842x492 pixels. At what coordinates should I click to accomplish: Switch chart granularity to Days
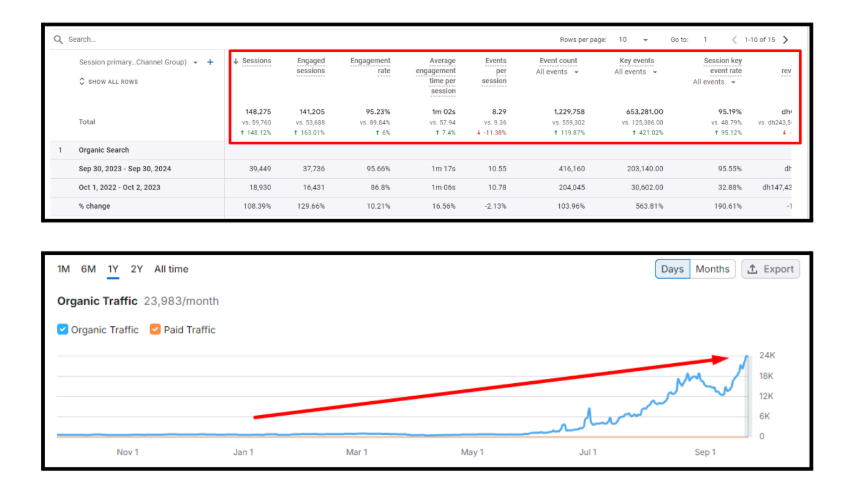[672, 269]
